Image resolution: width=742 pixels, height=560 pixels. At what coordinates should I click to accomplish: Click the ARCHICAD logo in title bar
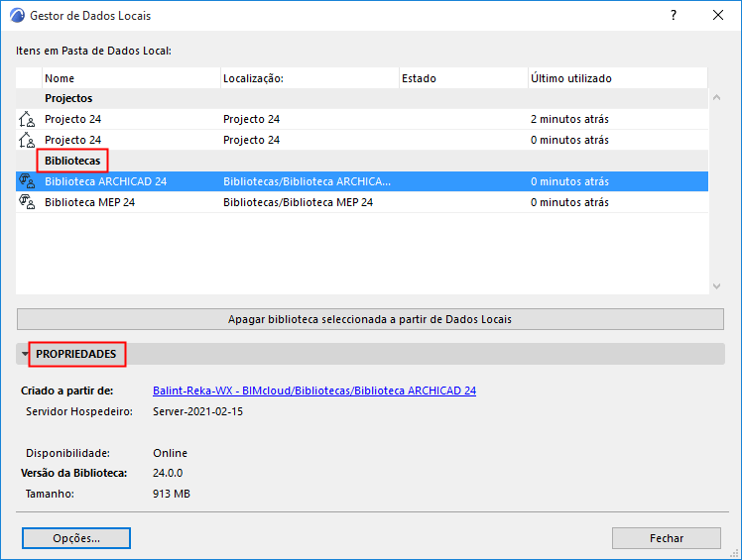pyautogui.click(x=17, y=15)
